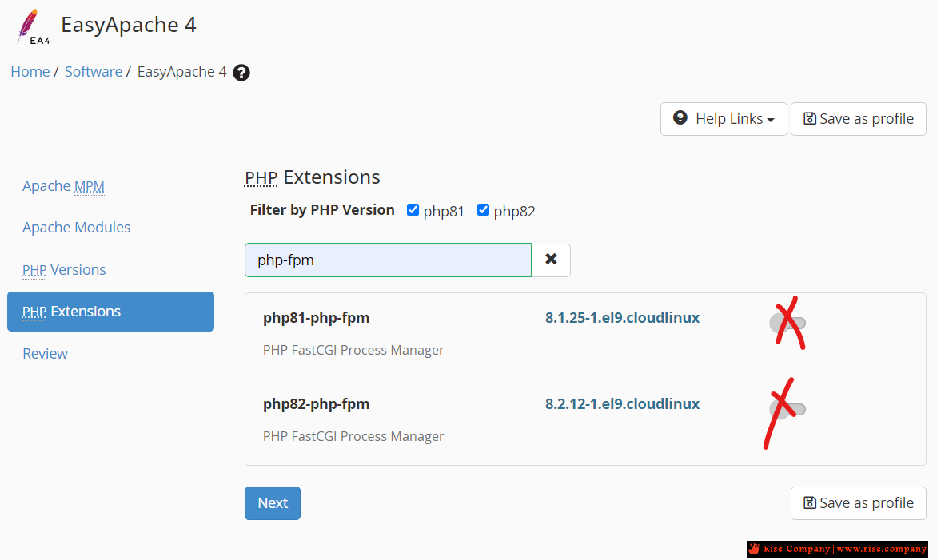Image resolution: width=937 pixels, height=560 pixels.
Task: Click the PHP Extensions page heading
Action: tap(313, 177)
